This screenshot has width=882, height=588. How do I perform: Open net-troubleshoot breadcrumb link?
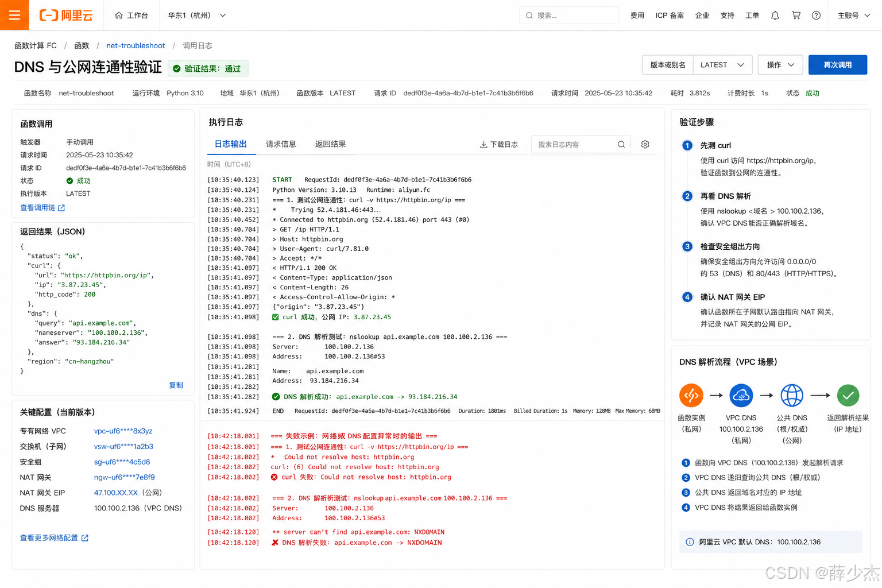tap(136, 45)
